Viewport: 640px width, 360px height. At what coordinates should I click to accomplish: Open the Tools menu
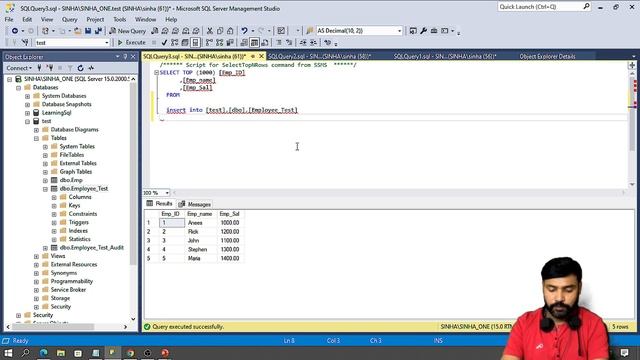(x=120, y=19)
